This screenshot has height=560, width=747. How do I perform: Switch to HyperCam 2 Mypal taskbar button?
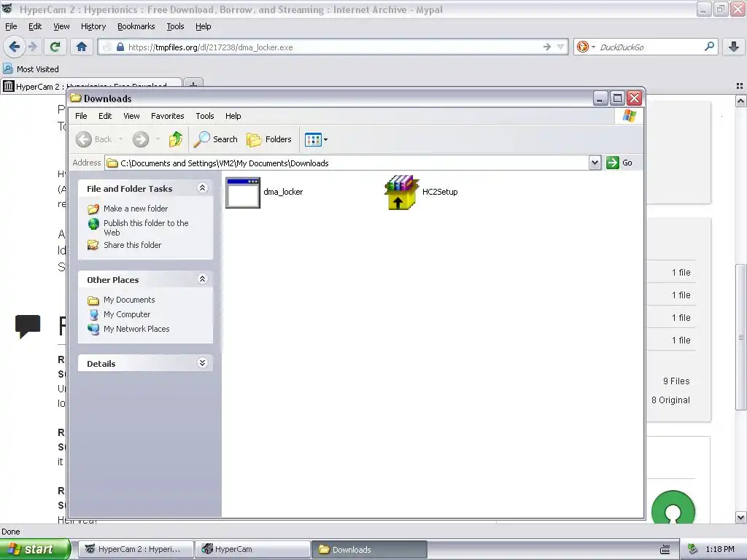(x=136, y=549)
